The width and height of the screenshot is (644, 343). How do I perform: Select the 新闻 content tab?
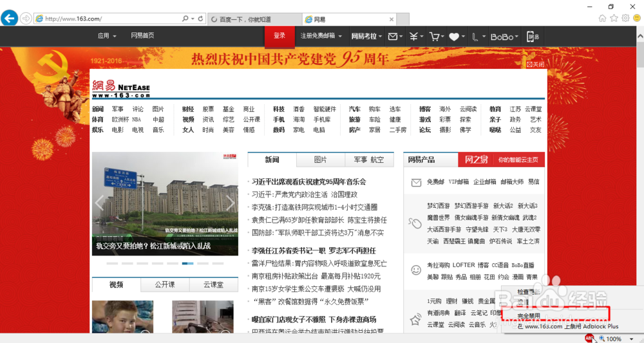point(272,160)
